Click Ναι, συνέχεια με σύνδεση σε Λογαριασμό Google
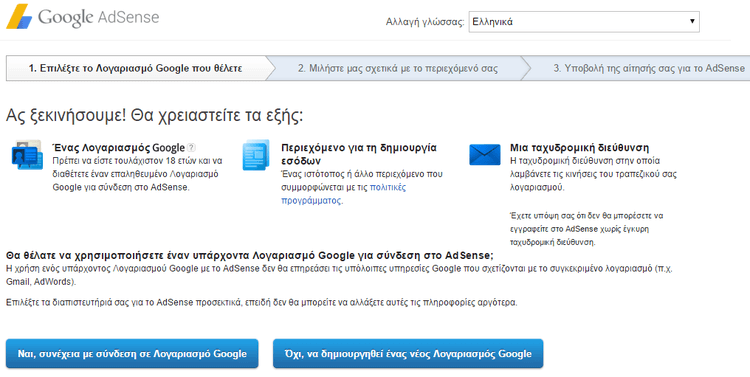750x377 pixels. coord(132,354)
